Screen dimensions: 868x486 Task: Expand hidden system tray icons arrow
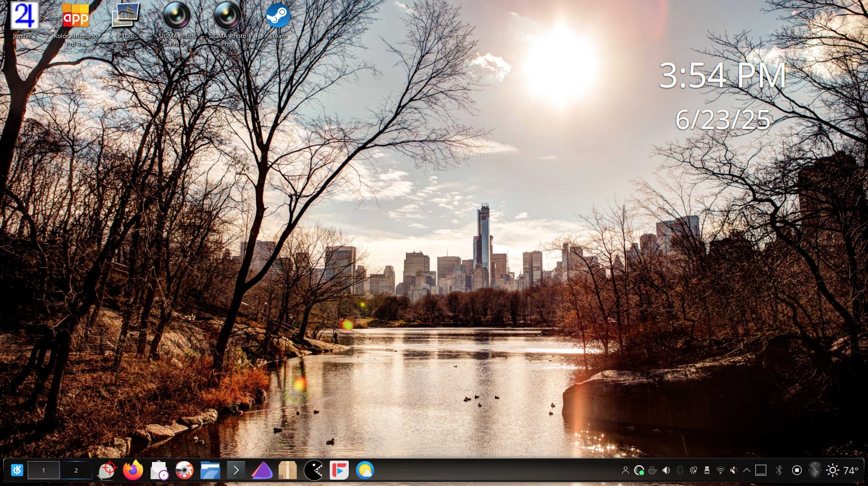[747, 470]
